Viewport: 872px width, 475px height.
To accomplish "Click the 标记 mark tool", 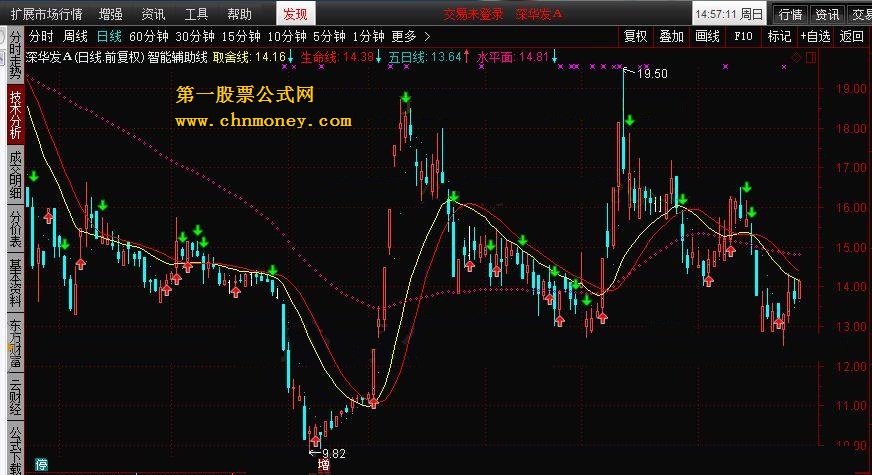I will 779,37.
